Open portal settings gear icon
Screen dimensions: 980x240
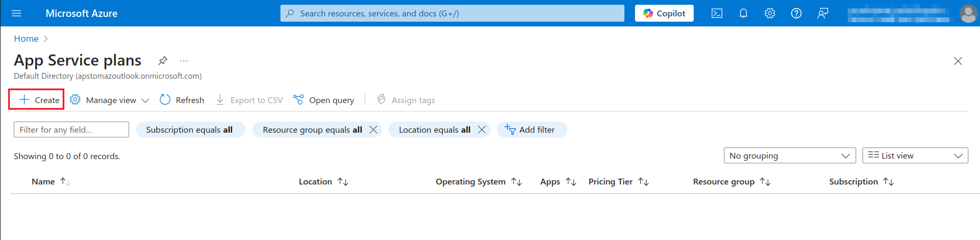tap(770, 13)
